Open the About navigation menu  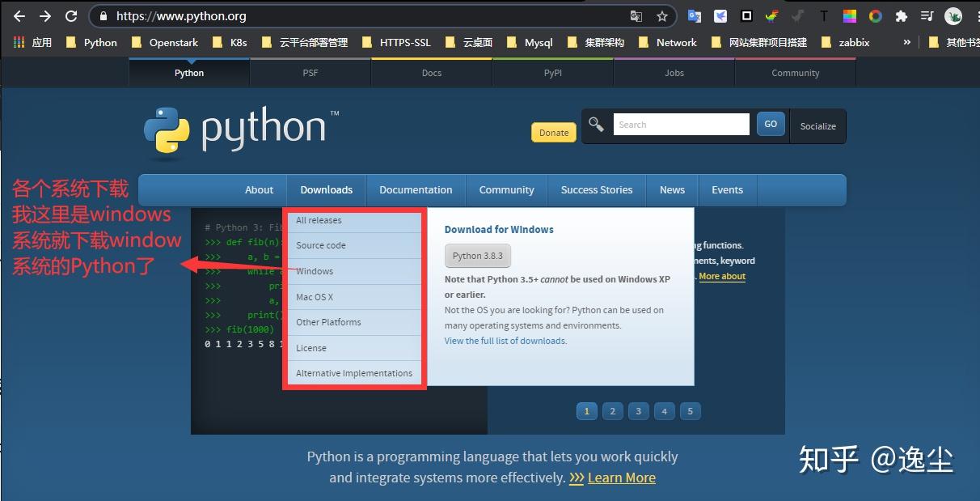tap(259, 190)
